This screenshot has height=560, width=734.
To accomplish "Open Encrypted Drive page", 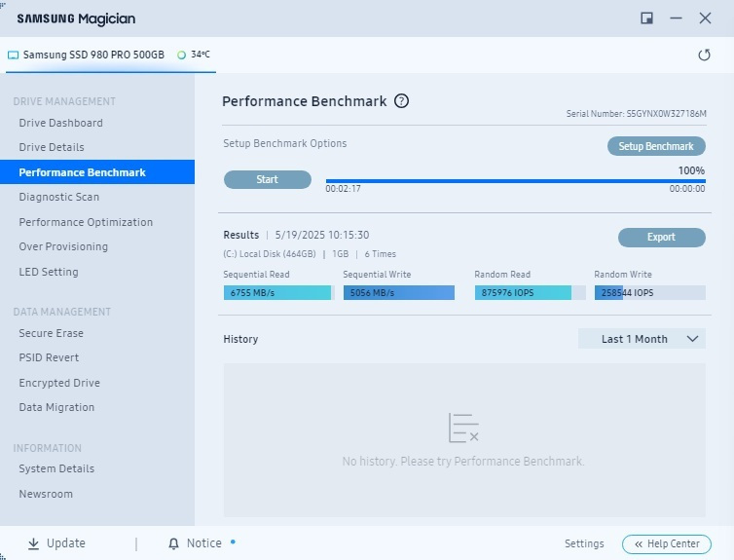I will coord(59,383).
